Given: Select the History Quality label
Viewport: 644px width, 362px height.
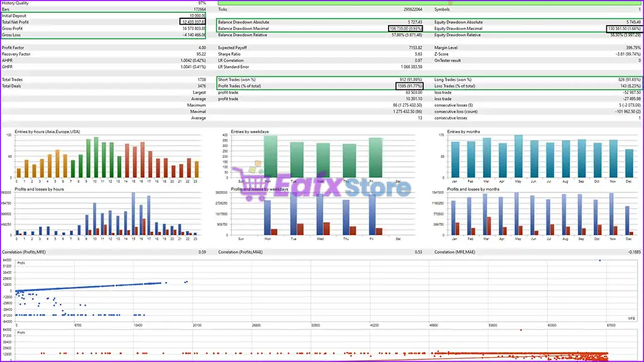Looking at the screenshot, I should (15, 3).
